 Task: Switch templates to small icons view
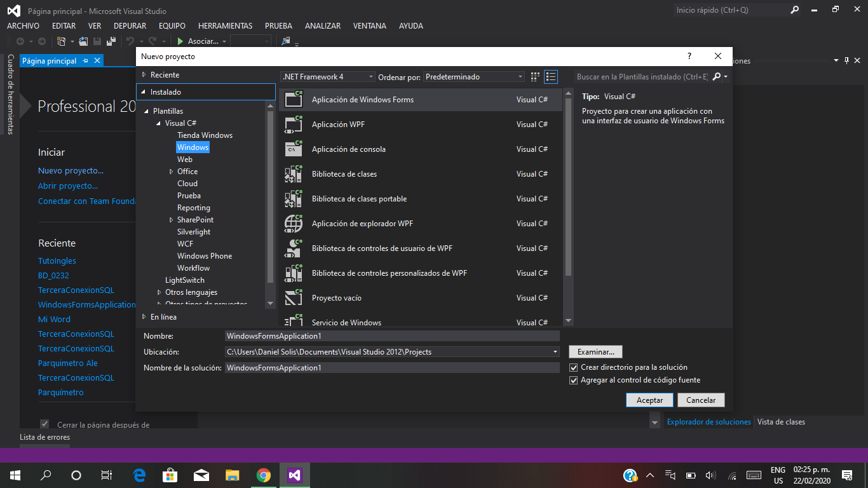pyautogui.click(x=535, y=77)
